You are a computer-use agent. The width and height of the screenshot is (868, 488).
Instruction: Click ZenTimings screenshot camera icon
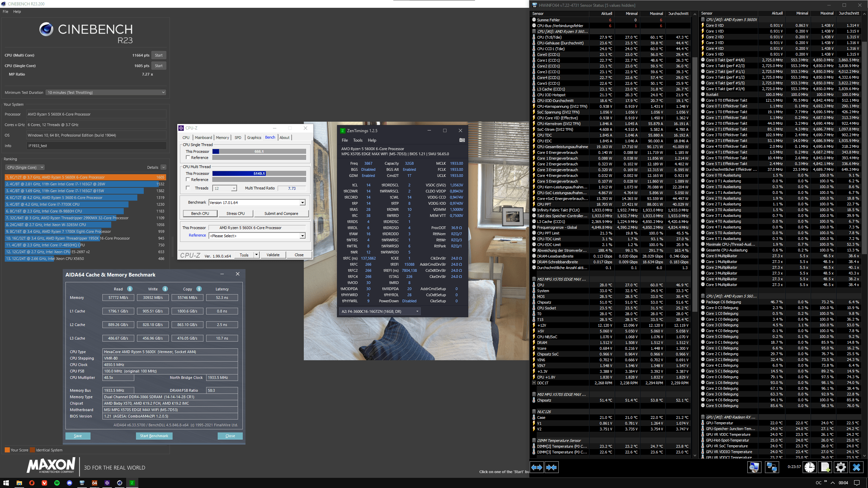pos(462,140)
